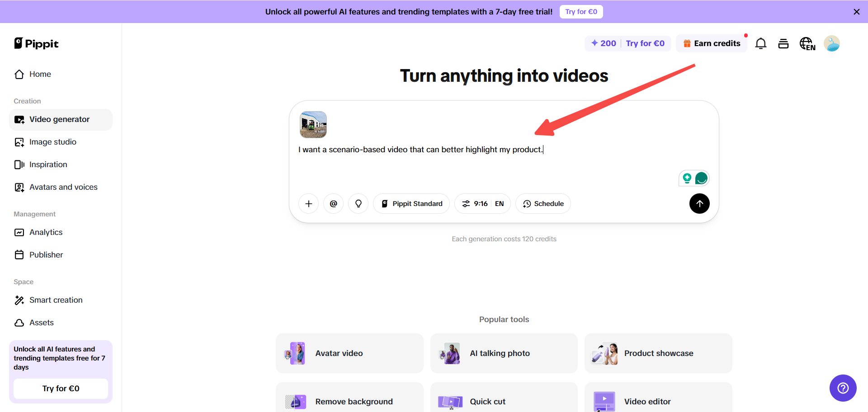Open Assets library
Image resolution: width=868 pixels, height=412 pixels.
coord(61,323)
